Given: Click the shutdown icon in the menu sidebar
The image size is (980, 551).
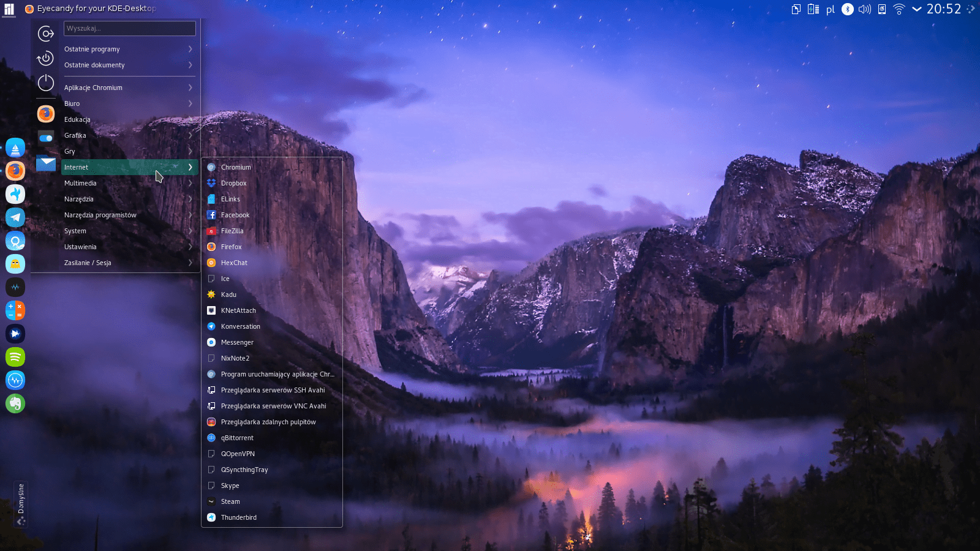Looking at the screenshot, I should point(46,83).
